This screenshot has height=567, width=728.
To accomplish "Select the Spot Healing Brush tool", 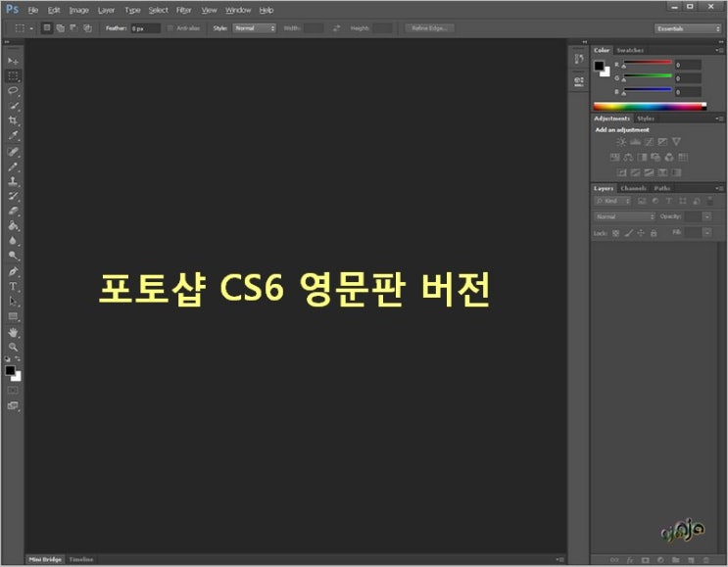I will 13,152.
